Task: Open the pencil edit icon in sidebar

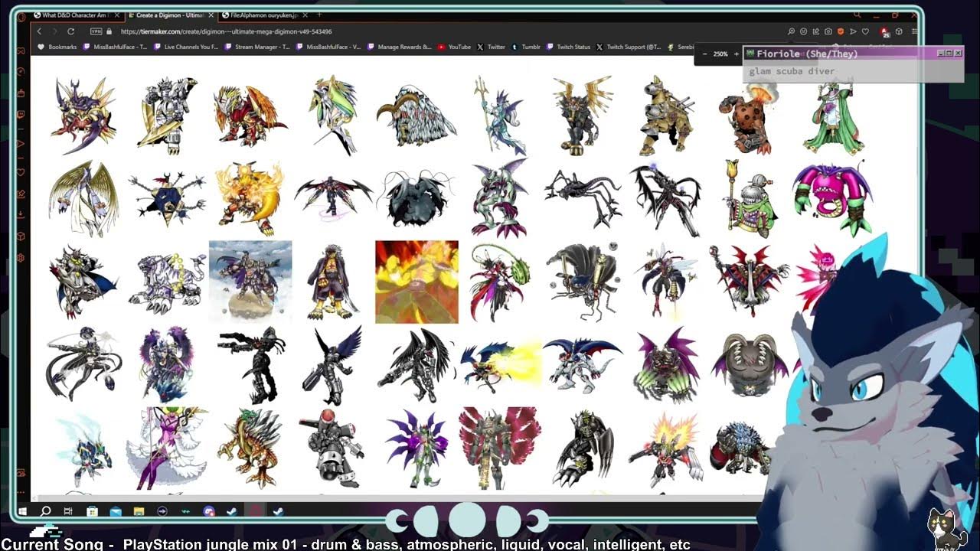Action: (x=21, y=194)
